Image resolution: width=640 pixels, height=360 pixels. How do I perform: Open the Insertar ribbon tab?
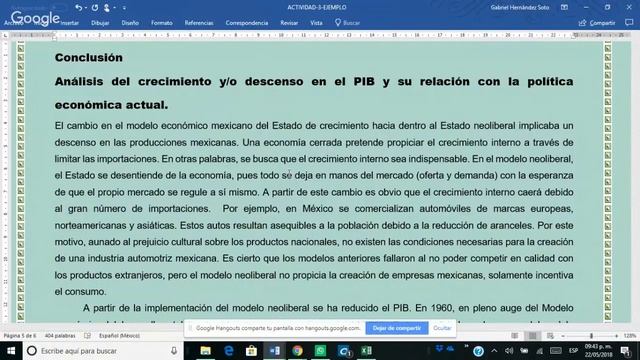coord(69,23)
